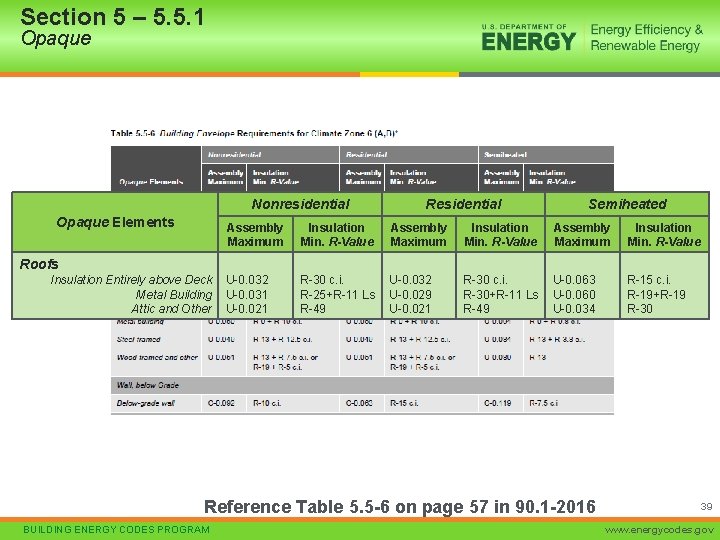Click the 'R-7.5 c.i.' below-grade value
This screenshot has width=720, height=540.
click(x=544, y=403)
